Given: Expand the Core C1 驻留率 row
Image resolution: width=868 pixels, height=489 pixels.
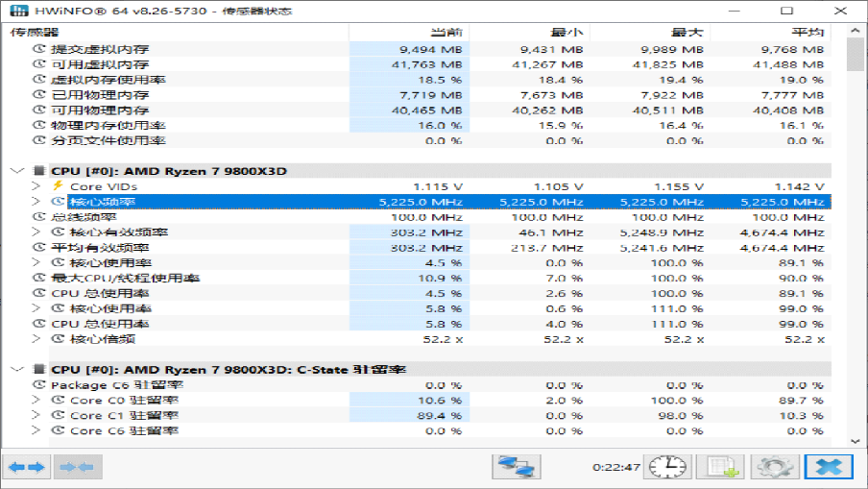Looking at the screenshot, I should click(36, 415).
